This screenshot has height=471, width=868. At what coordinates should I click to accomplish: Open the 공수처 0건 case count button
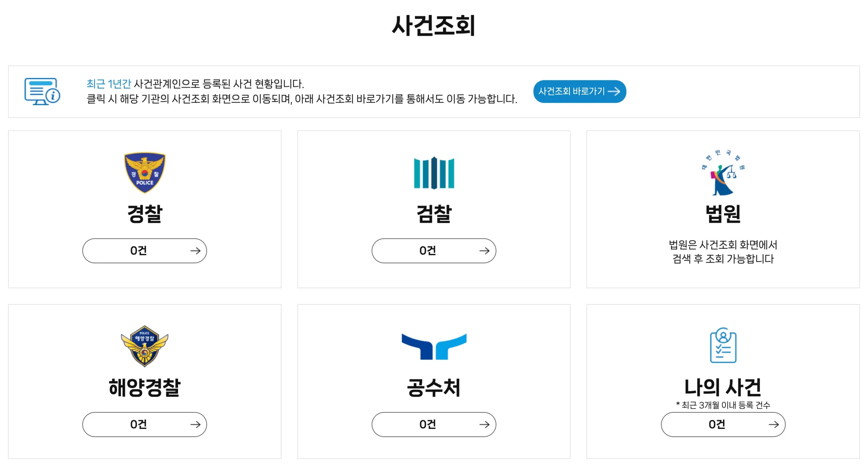[x=434, y=425]
